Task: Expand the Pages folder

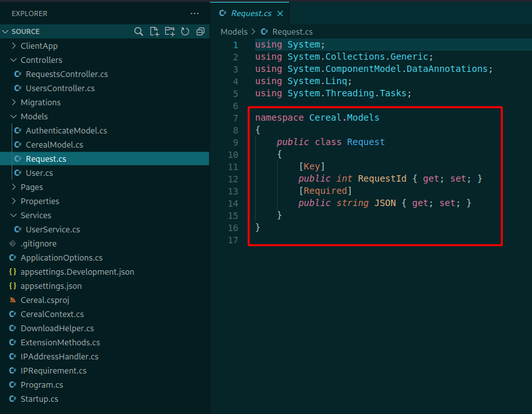Action: 105,187
